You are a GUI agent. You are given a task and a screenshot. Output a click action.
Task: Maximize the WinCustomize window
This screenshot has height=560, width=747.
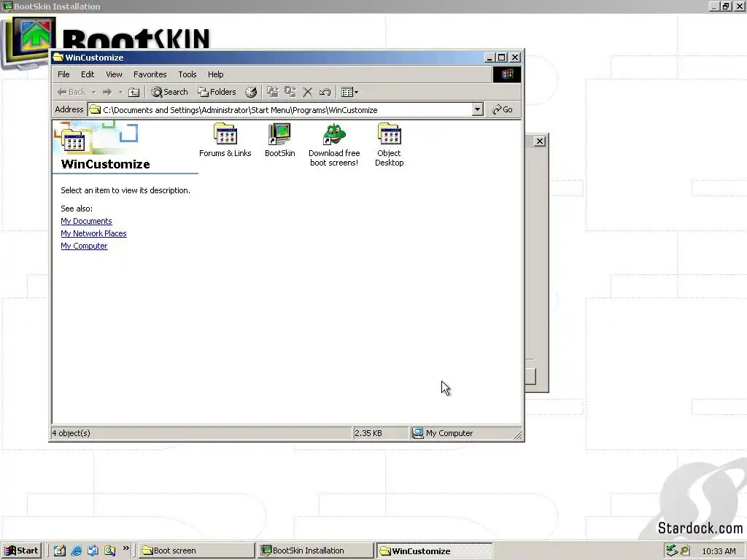pos(502,58)
